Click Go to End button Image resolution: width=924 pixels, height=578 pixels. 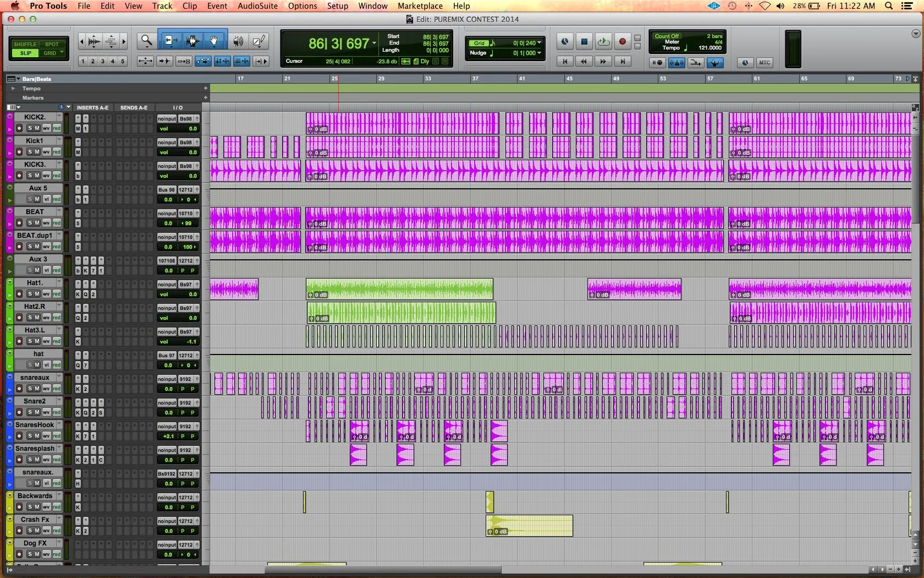[x=622, y=62]
